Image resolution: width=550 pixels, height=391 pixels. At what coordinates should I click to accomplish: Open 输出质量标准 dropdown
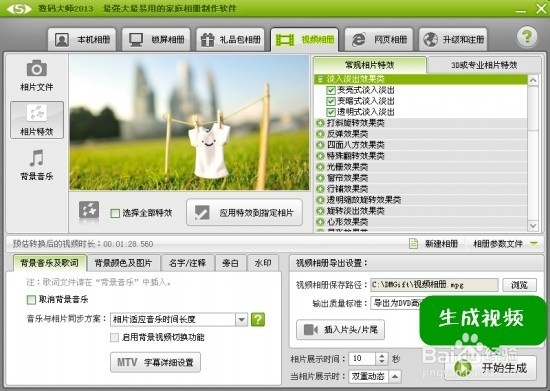[x=396, y=303]
